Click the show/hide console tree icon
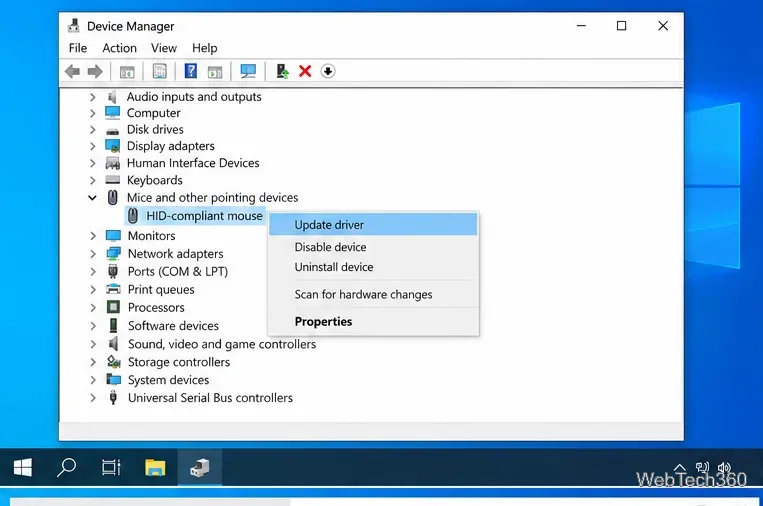 [x=127, y=72]
